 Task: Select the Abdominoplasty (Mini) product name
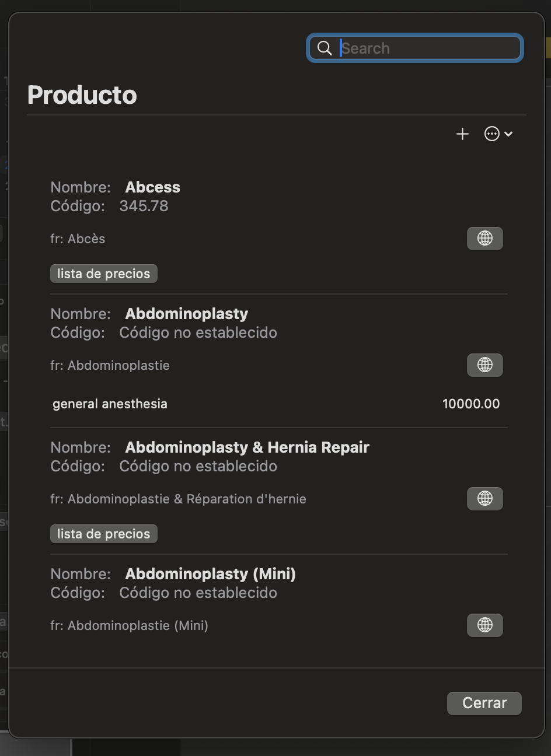tap(211, 574)
